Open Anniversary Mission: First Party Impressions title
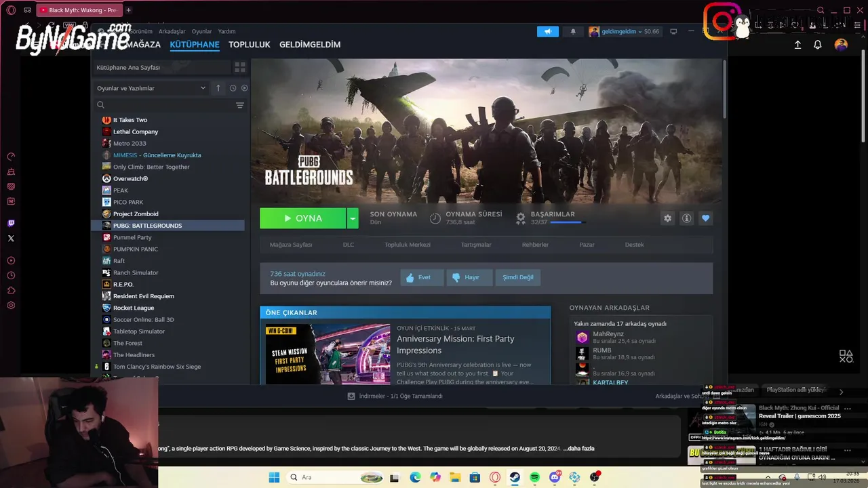Image resolution: width=868 pixels, height=488 pixels. click(x=456, y=344)
